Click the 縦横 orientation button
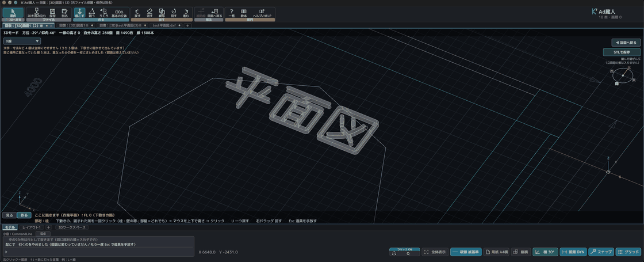 click(x=521, y=252)
